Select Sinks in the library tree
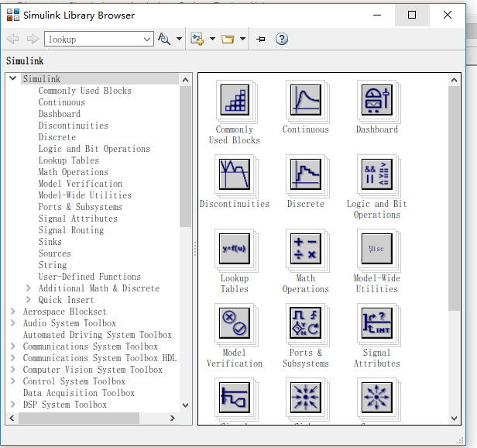This screenshot has height=448, width=477. point(50,242)
